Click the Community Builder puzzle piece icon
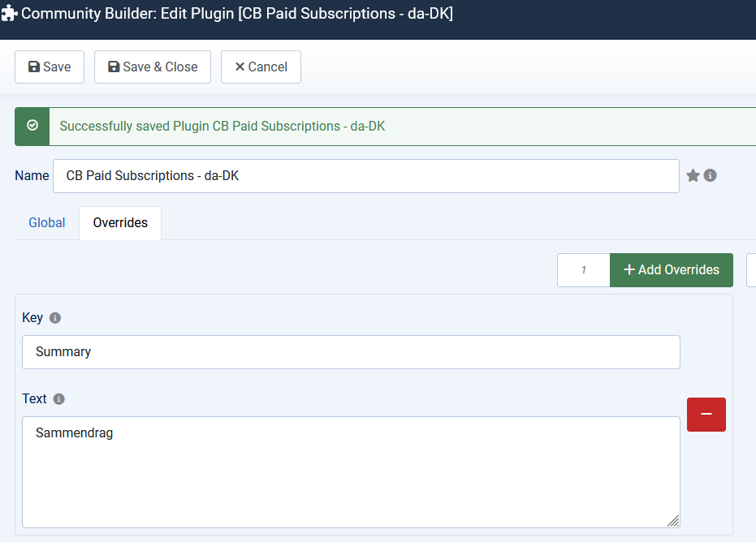The height and width of the screenshot is (542, 756). pyautogui.click(x=10, y=15)
